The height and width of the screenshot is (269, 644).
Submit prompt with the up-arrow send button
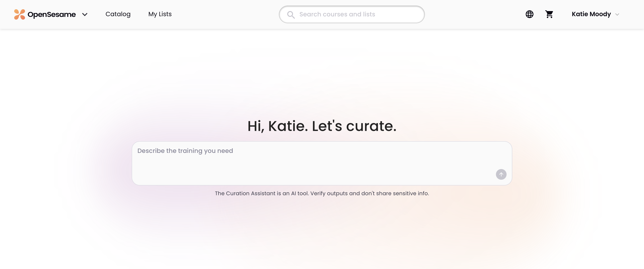[501, 174]
